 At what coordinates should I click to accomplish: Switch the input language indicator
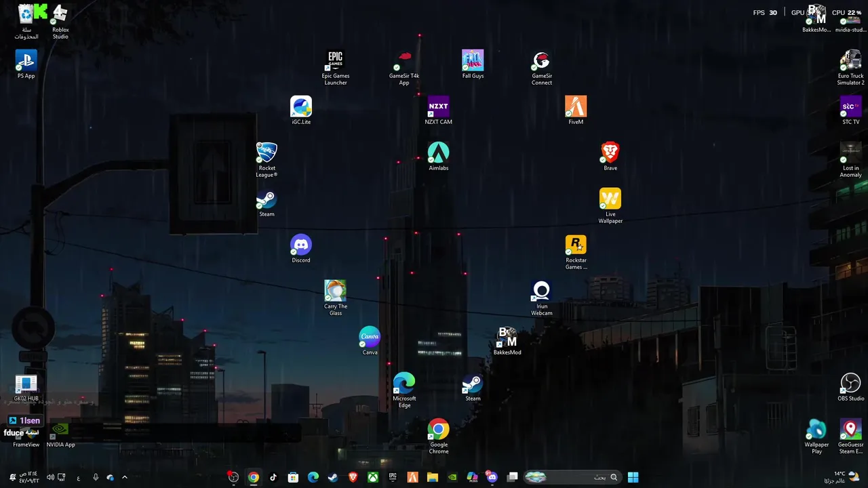tap(79, 477)
